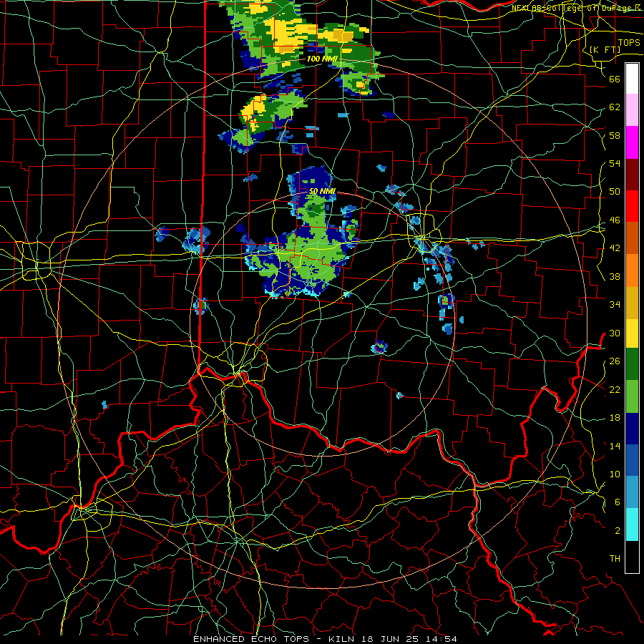Click the dark orange 46 kft legend swatch
This screenshot has width=644, height=644.
tap(632, 238)
